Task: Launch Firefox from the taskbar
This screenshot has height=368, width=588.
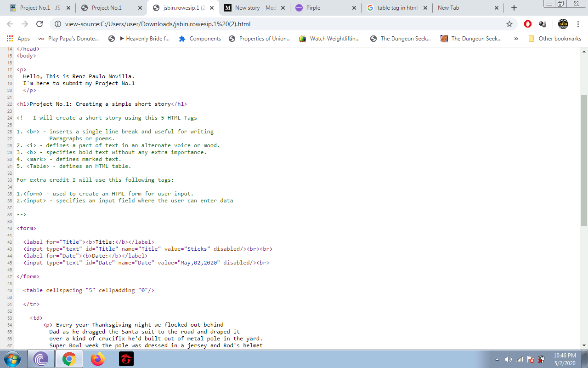Action: (x=97, y=359)
